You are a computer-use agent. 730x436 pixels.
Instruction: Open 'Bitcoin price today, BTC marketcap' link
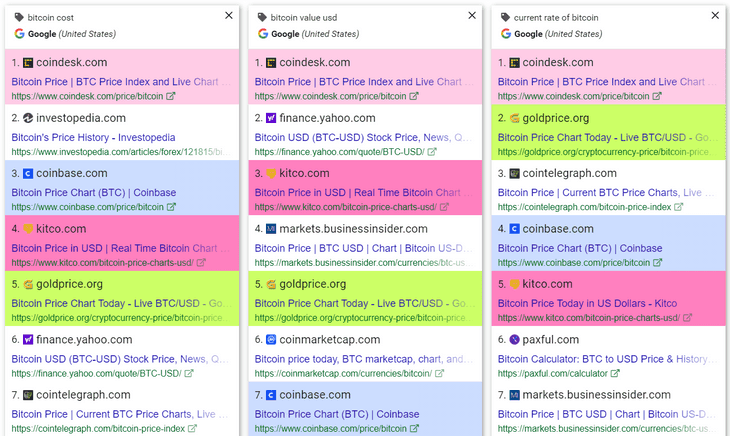[363, 359]
